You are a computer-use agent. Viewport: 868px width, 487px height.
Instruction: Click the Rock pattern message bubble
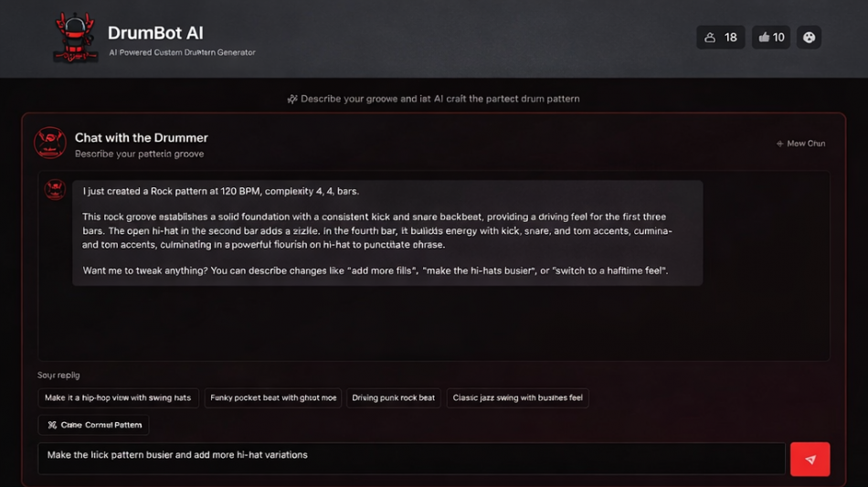point(387,232)
